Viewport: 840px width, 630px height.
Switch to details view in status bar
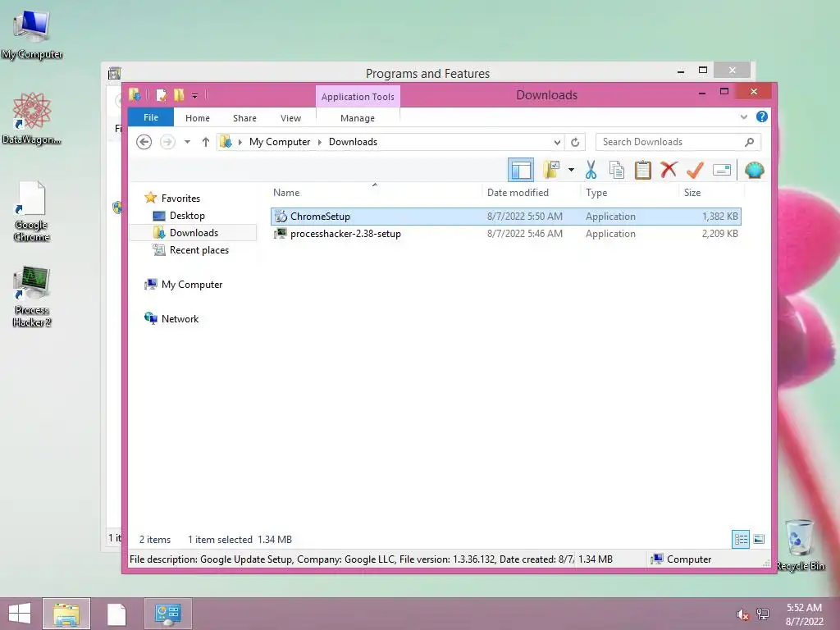click(x=741, y=539)
